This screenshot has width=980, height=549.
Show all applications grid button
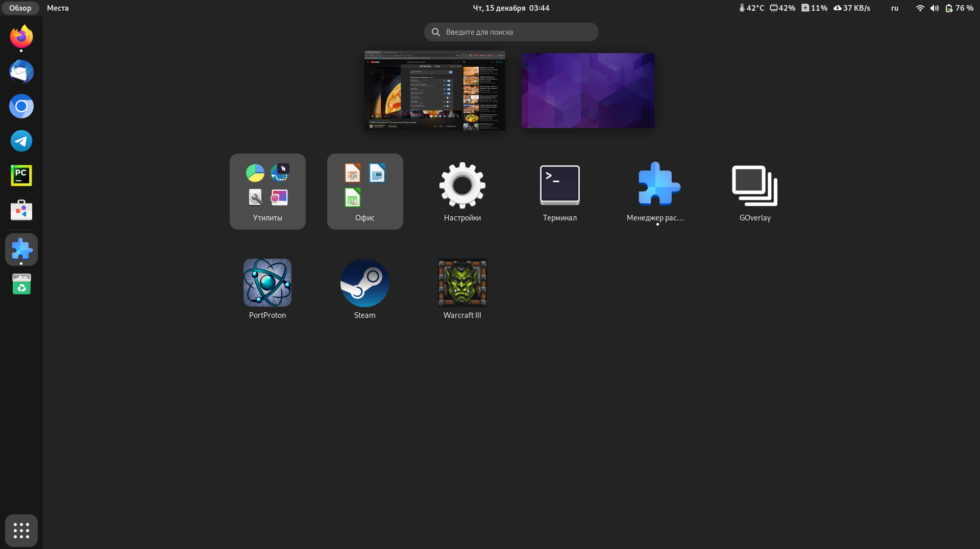pyautogui.click(x=21, y=531)
